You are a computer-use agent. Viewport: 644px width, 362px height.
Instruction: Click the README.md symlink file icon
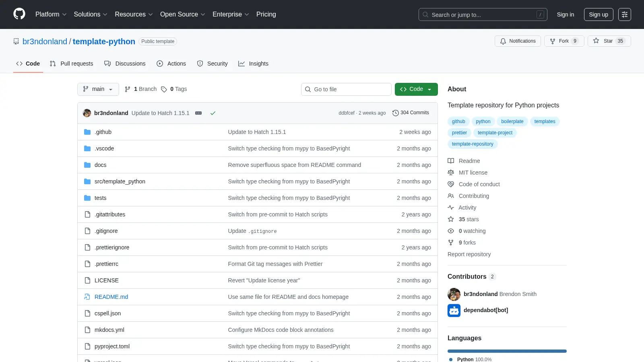87,297
